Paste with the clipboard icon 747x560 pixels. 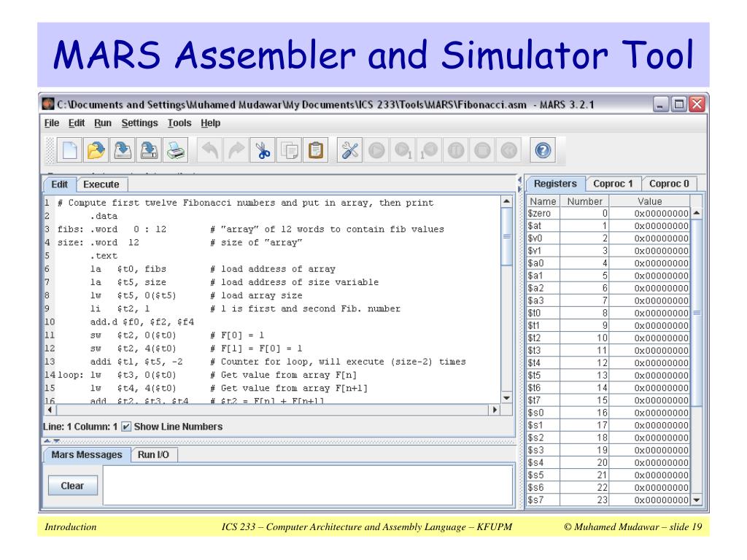pyautogui.click(x=315, y=150)
